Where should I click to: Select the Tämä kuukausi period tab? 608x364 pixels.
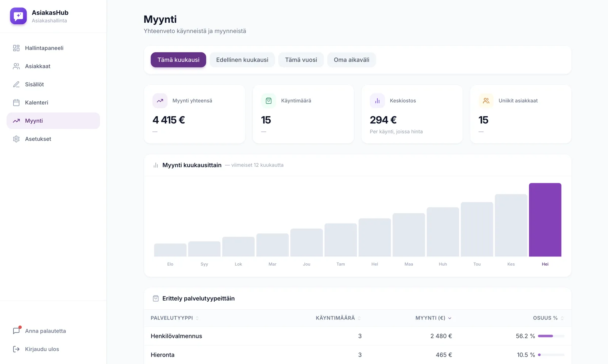click(178, 60)
